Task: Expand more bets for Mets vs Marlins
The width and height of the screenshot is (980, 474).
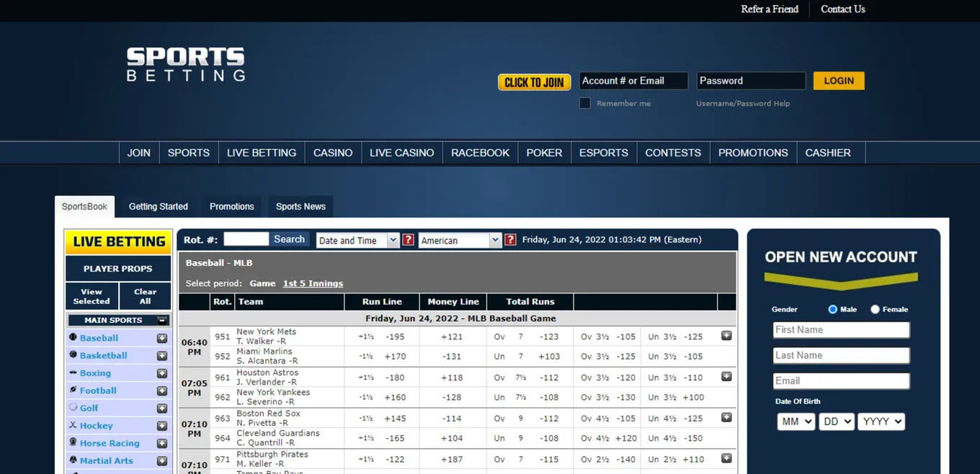Action: [x=726, y=336]
